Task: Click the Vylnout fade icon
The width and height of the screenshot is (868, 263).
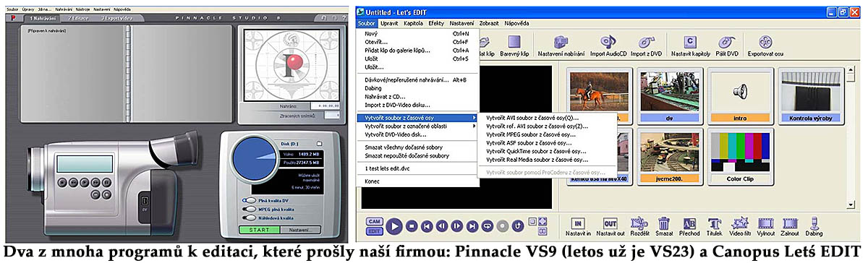Action: click(766, 226)
